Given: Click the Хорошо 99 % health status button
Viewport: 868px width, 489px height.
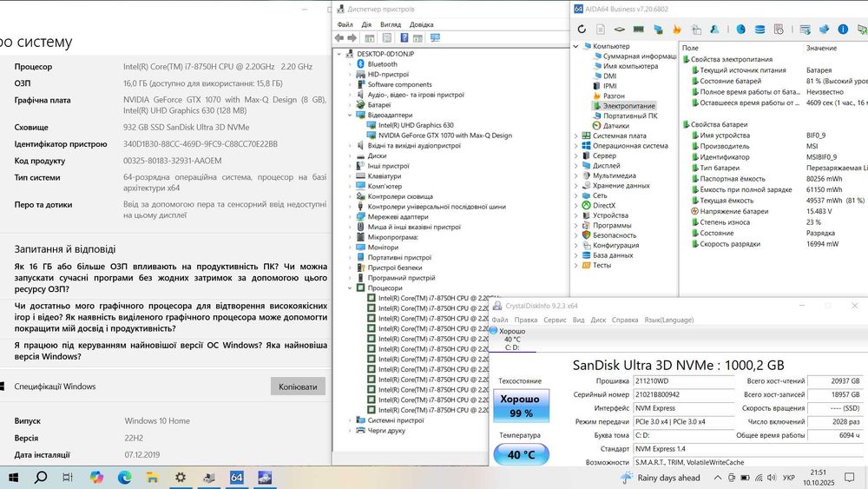Looking at the screenshot, I should click(520, 406).
